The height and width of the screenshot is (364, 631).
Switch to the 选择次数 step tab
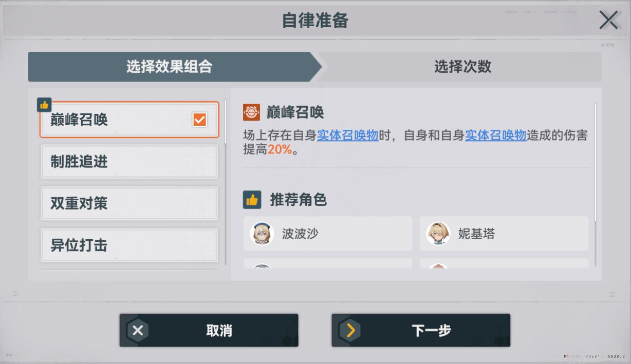coord(462,67)
